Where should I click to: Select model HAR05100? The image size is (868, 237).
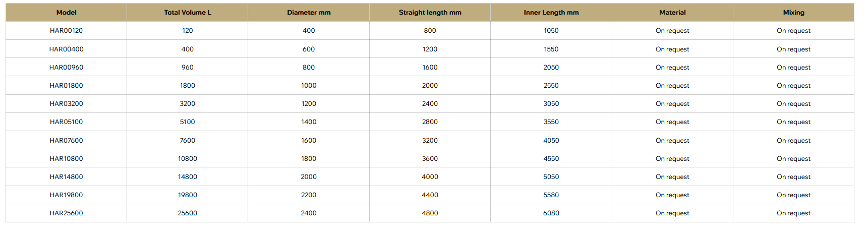[66, 122]
